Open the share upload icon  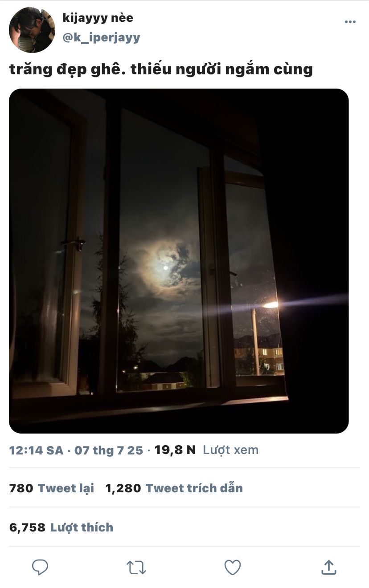(x=328, y=567)
